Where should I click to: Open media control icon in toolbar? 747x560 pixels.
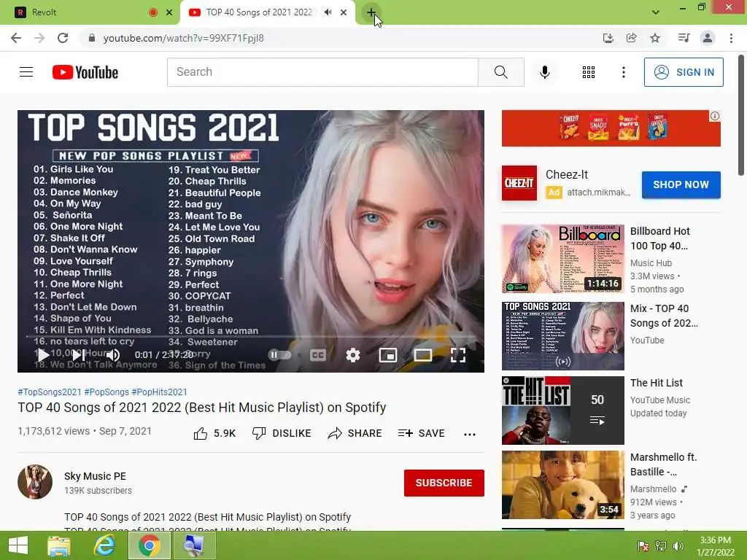click(684, 38)
